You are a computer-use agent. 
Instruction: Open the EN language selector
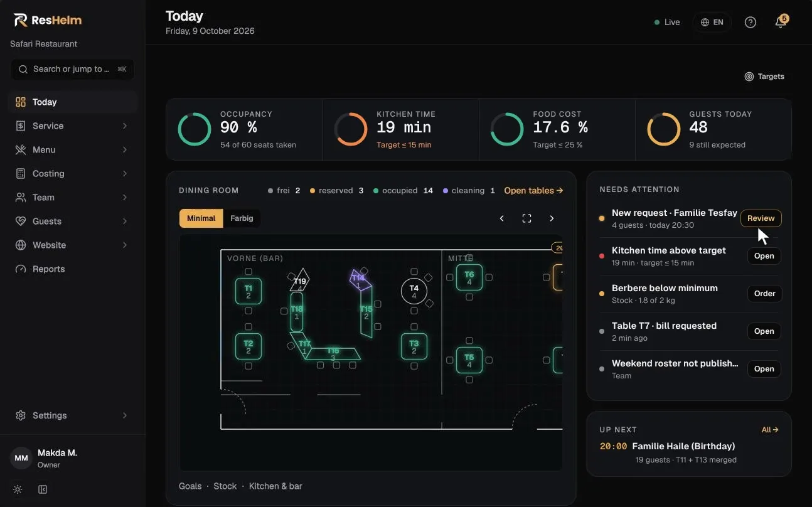point(712,22)
